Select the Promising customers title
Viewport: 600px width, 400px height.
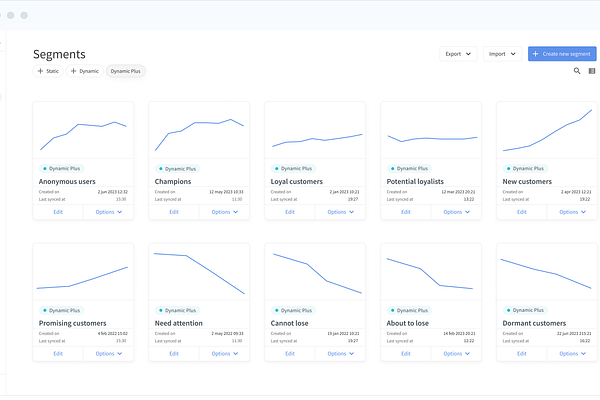point(73,323)
